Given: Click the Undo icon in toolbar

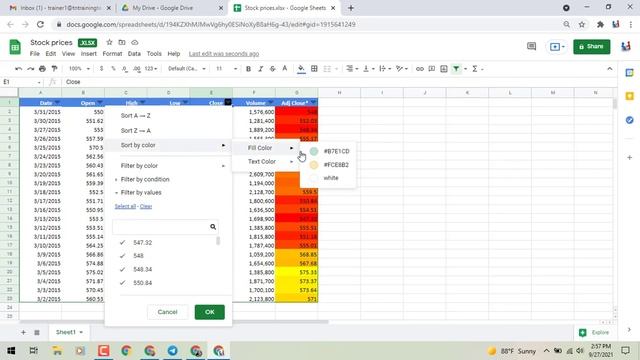Looking at the screenshot, I should [18, 69].
